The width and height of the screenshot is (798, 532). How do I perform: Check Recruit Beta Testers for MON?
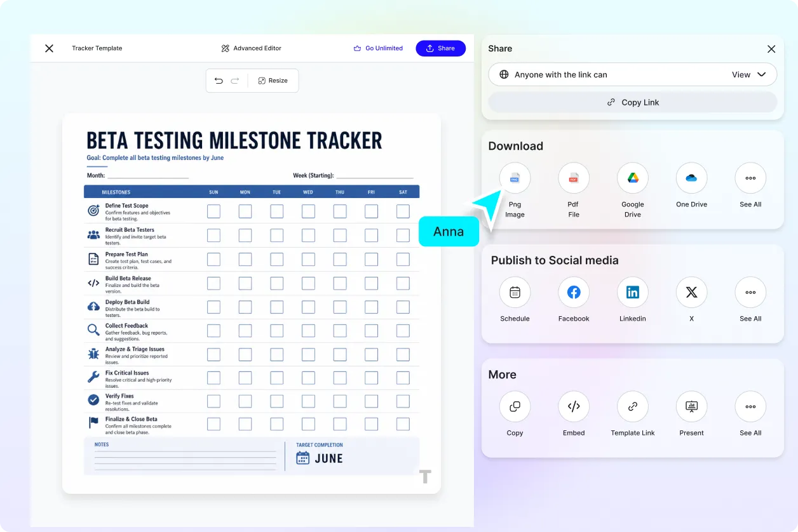(245, 236)
